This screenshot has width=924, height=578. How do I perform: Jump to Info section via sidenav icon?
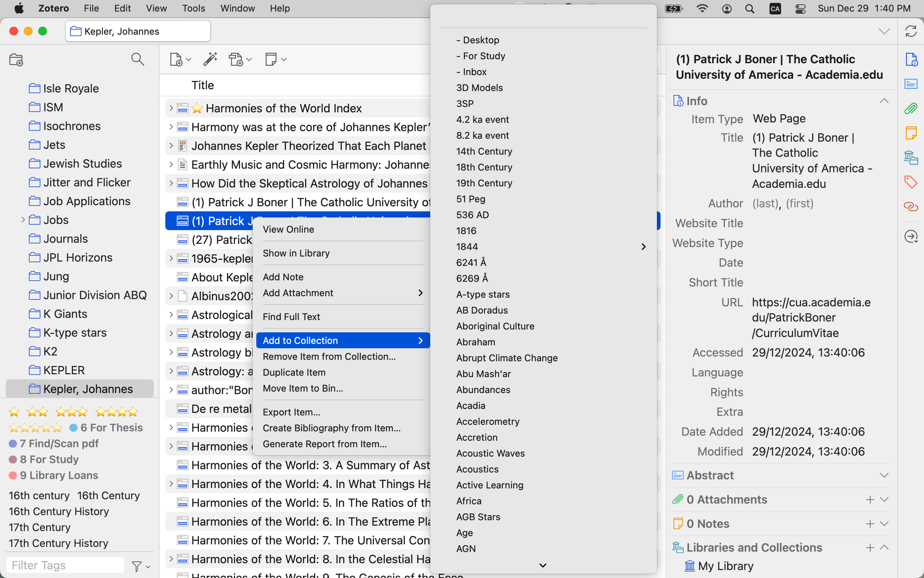pyautogui.click(x=911, y=60)
